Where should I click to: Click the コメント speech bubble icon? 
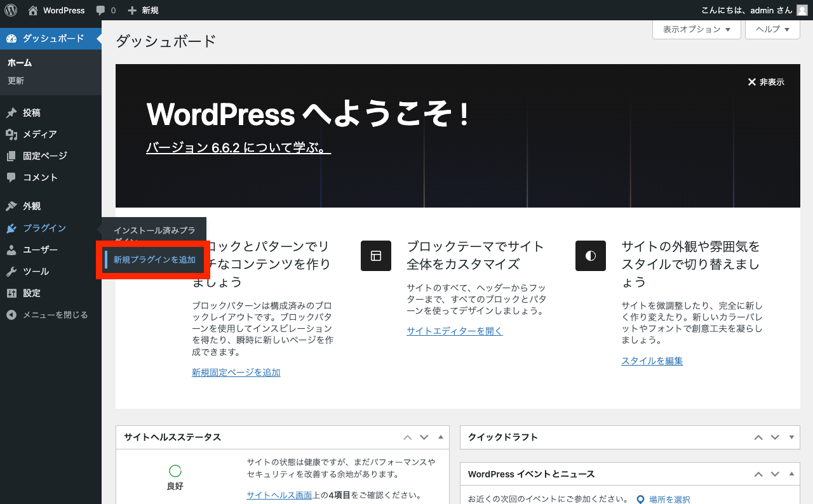[11, 178]
